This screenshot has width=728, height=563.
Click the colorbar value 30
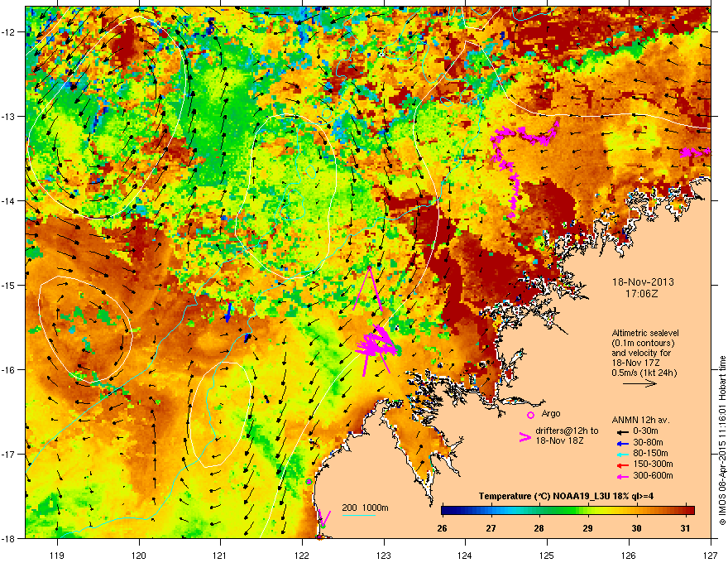point(636,528)
